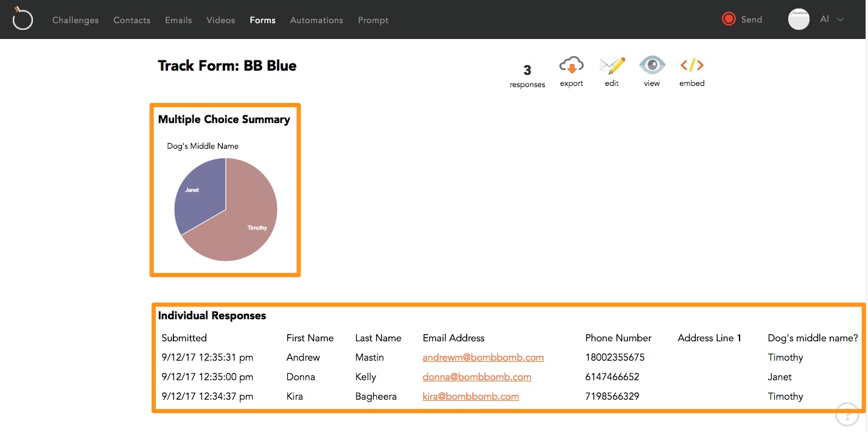Open the export cloud download icon
Viewport: 868px width, 432px height.
[571, 65]
